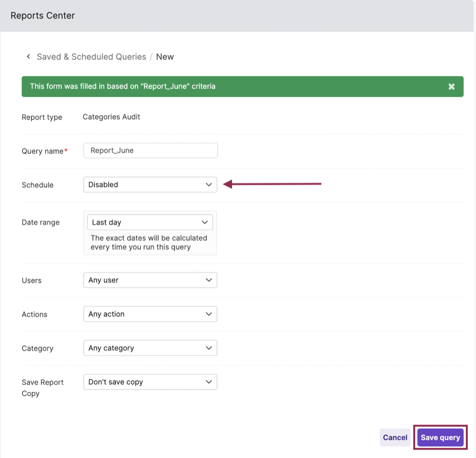Click the back chevron beside Saved & Scheduled Queries
476x458 pixels.
click(x=29, y=57)
